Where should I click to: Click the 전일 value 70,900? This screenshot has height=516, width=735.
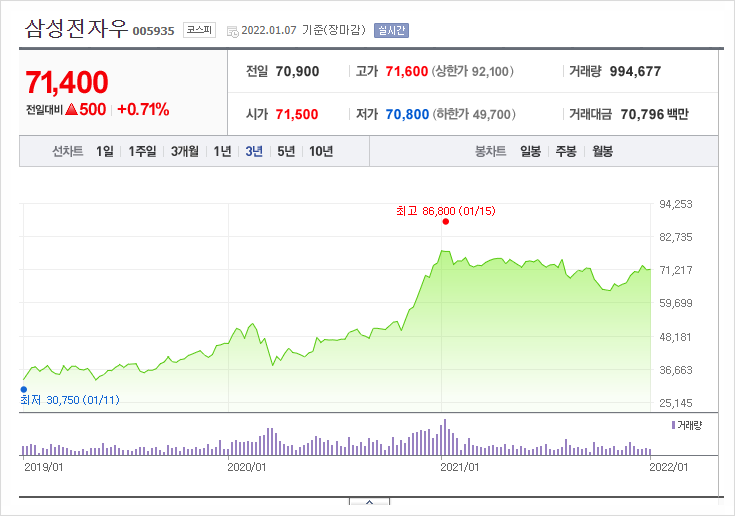click(x=297, y=71)
